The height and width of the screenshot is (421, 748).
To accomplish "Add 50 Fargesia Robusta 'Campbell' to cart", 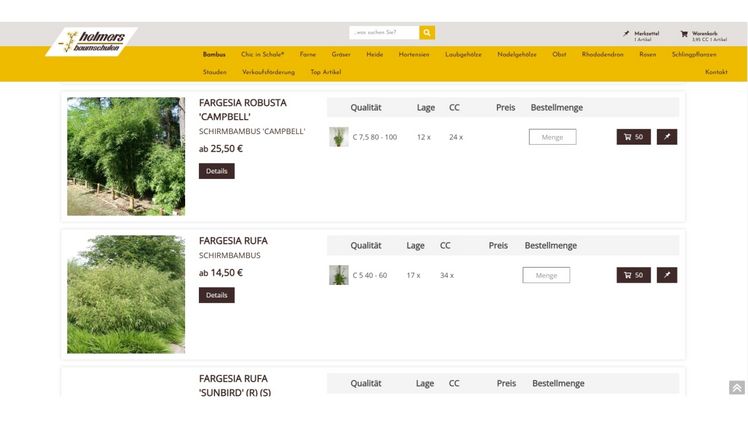I will click(x=633, y=137).
